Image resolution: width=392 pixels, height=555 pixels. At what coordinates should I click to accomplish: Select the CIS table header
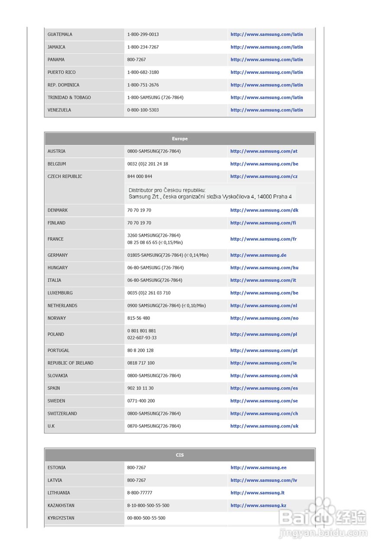[180, 455]
